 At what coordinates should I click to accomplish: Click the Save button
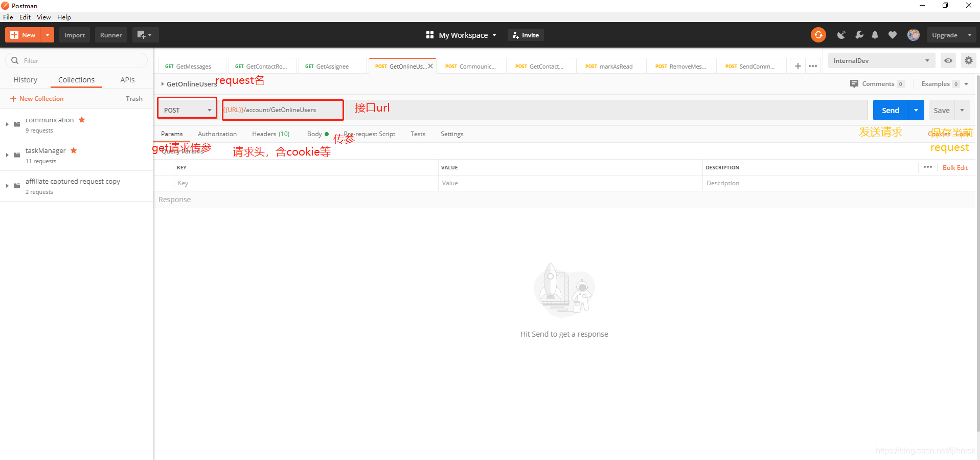pos(942,110)
